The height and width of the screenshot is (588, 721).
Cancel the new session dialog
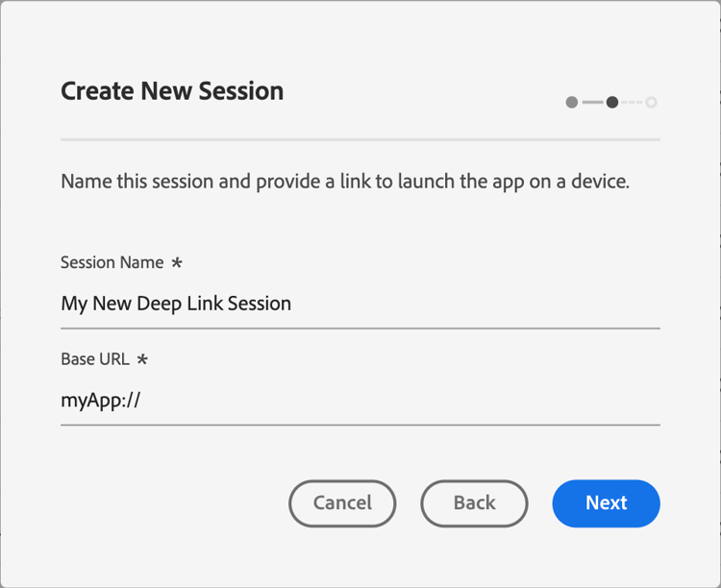(x=342, y=503)
